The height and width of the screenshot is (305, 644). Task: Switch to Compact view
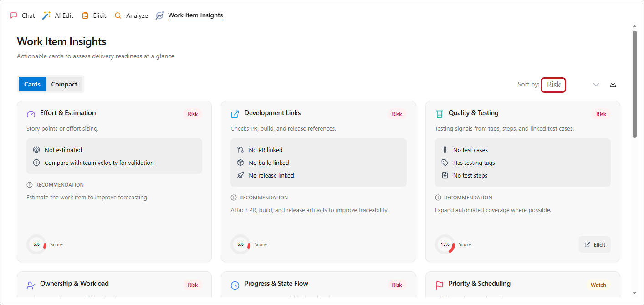click(64, 84)
